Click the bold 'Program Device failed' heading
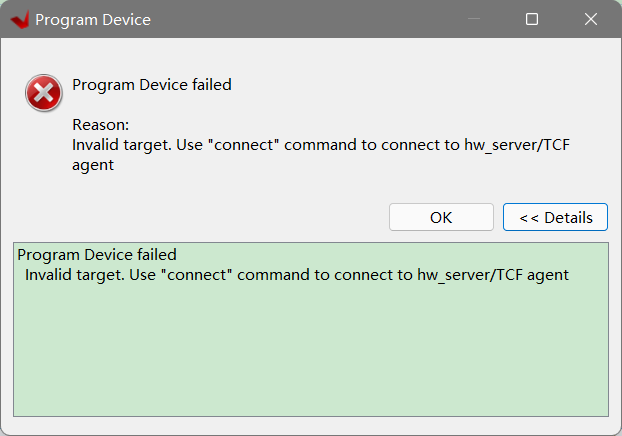Screen dimensions: 622x436 click(x=152, y=85)
